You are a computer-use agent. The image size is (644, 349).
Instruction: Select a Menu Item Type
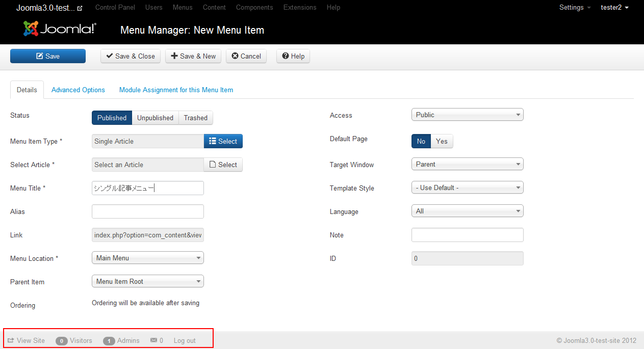223,141
